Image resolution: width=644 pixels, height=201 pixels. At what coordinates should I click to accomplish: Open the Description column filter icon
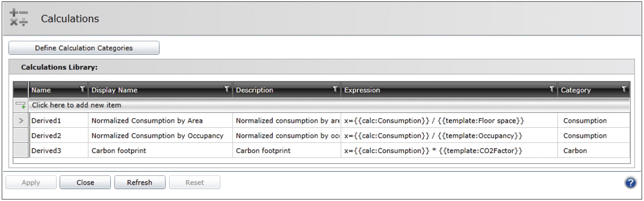[335, 89]
